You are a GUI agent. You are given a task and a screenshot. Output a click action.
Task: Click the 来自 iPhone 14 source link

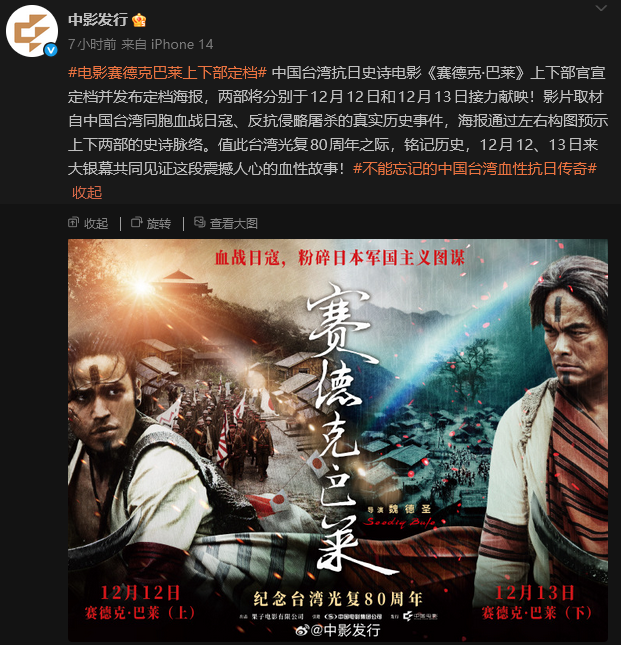(x=167, y=44)
